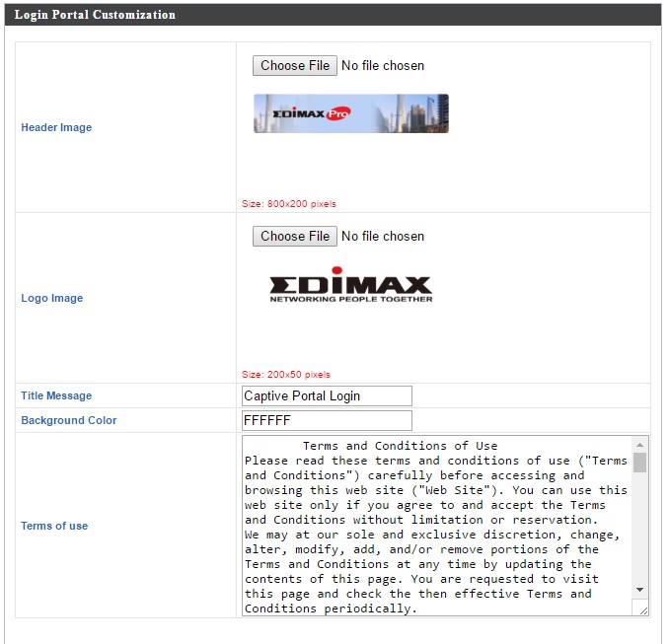Click the Terms of use scrollbar thumb
The image size is (669, 644).
[x=639, y=463]
